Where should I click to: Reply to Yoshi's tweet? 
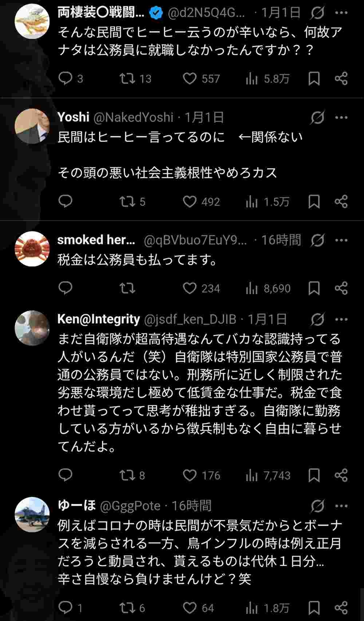pos(66,201)
